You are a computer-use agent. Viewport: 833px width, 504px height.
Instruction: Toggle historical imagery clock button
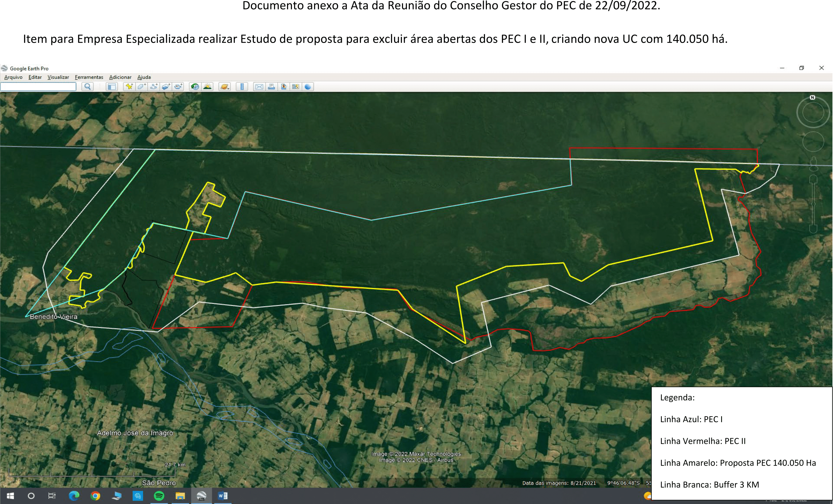[x=195, y=87]
